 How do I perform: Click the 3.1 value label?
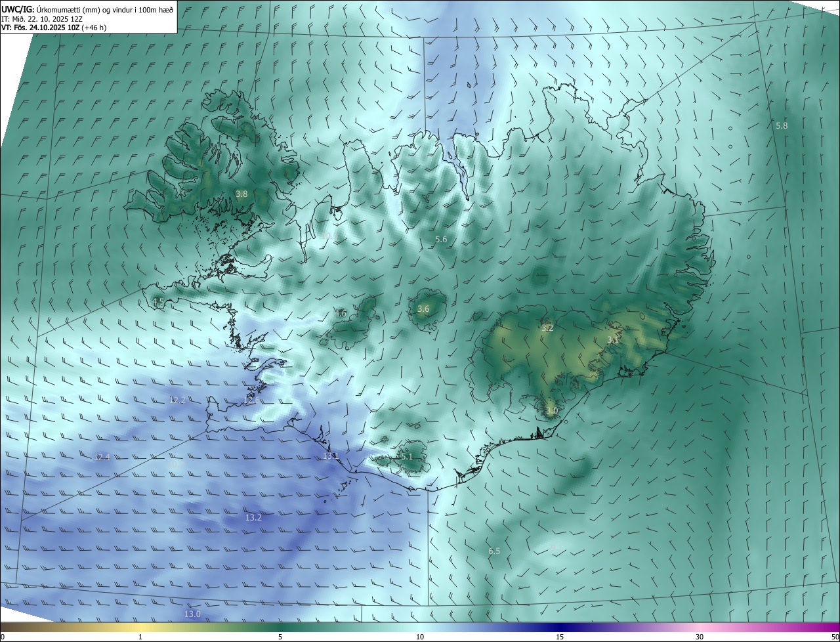(613, 339)
